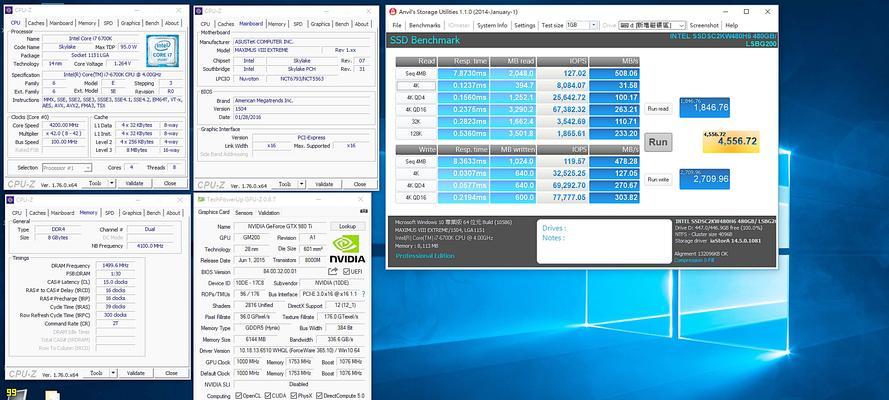Viewport: 889px width, 400px height.
Task: Click the Core Speed 4200.00 MHz value
Action: tap(66, 125)
